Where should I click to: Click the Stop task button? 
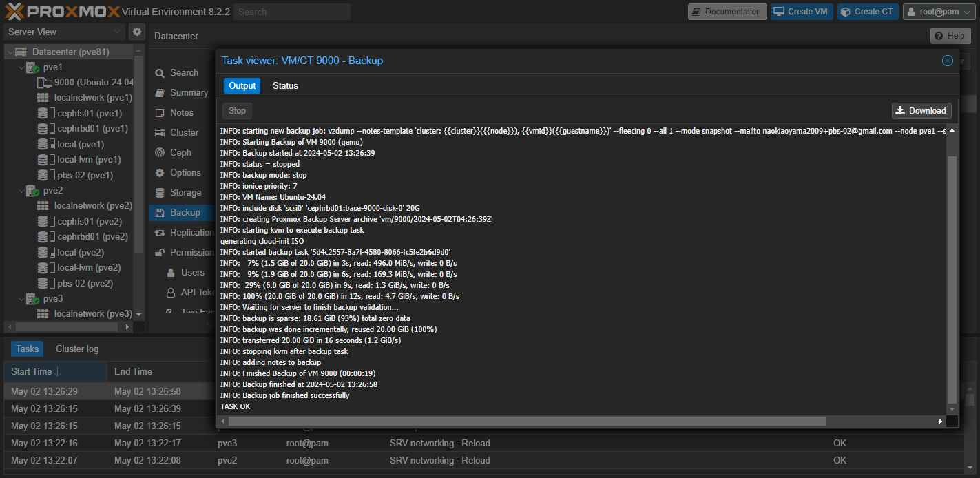(237, 110)
